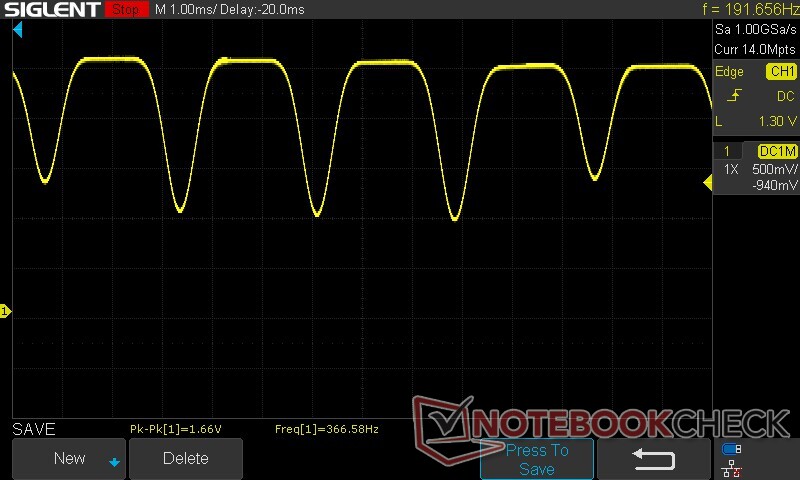Click the Edge trigger type label

pos(729,71)
